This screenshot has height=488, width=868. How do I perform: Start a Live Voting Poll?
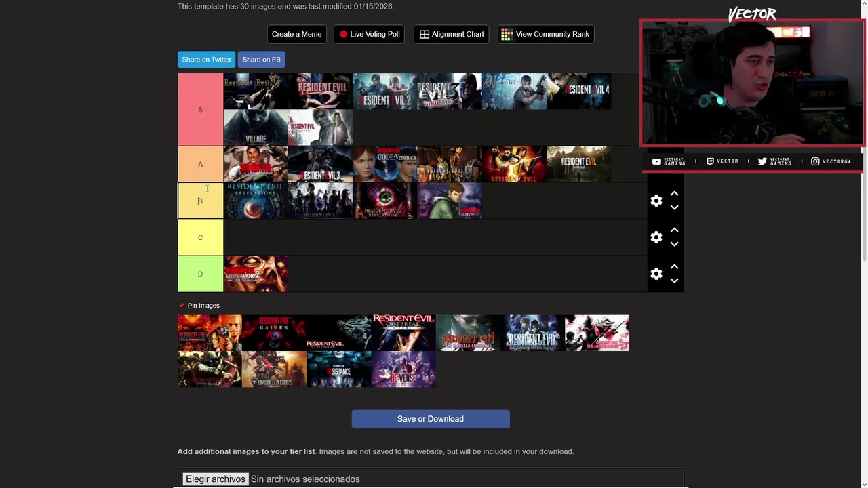[x=370, y=34]
